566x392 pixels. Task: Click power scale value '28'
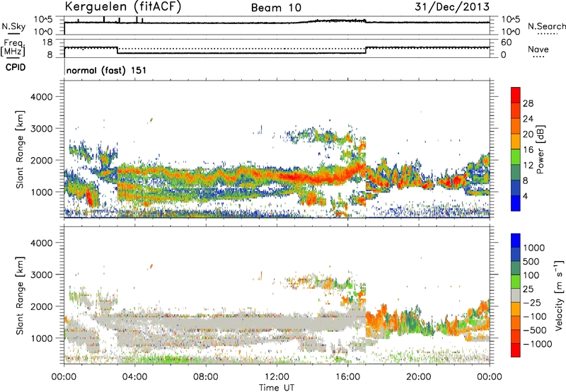(x=528, y=103)
